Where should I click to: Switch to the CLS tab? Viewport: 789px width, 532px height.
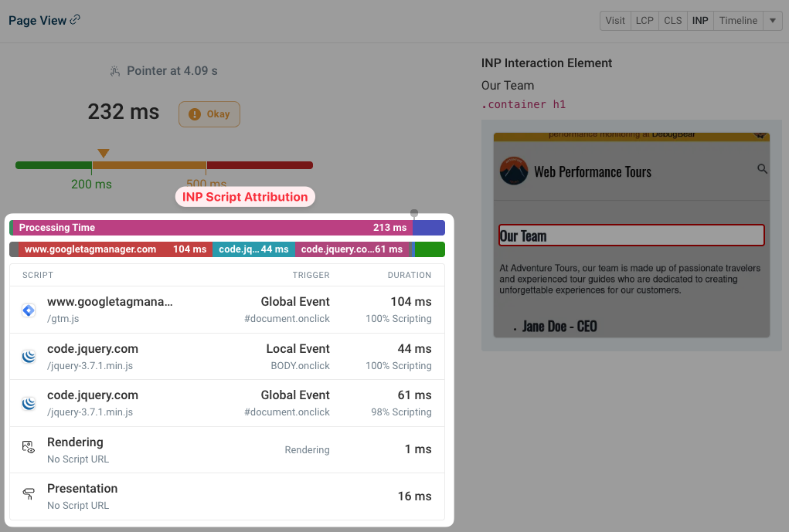coord(673,21)
